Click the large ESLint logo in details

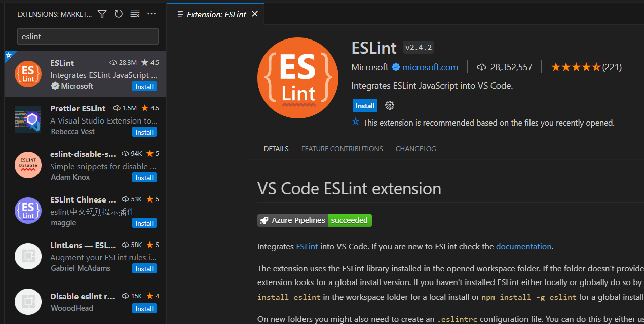tap(298, 78)
